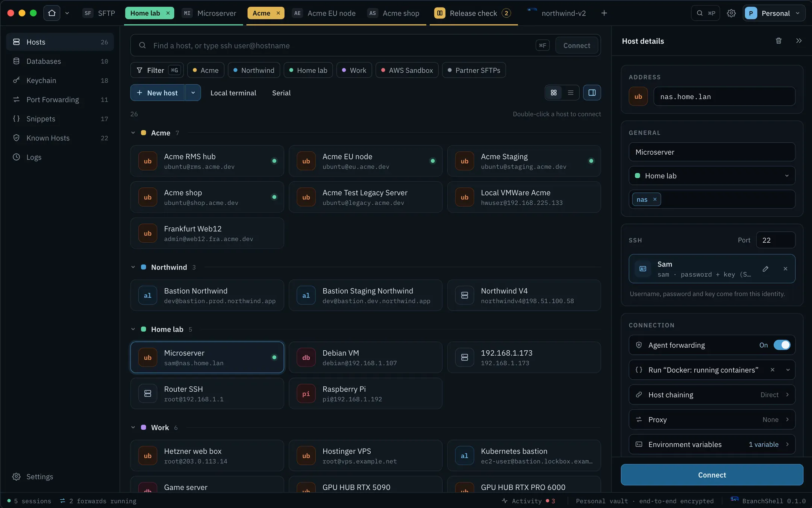Open Snippets in the sidebar
The width and height of the screenshot is (812, 508).
tap(60, 119)
